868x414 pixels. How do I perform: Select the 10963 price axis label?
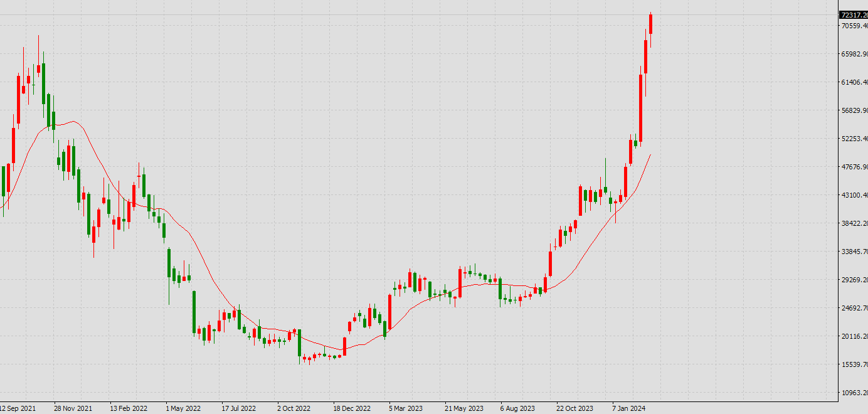point(854,393)
